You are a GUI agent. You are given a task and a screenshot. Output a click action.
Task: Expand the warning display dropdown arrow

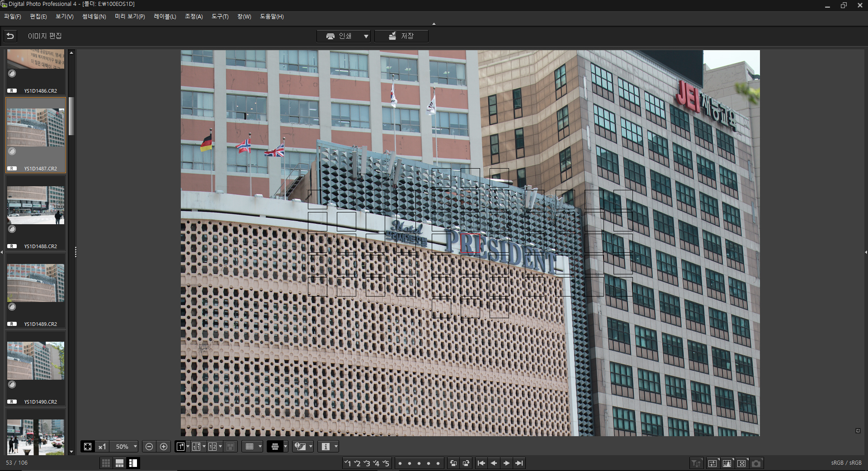(x=311, y=447)
